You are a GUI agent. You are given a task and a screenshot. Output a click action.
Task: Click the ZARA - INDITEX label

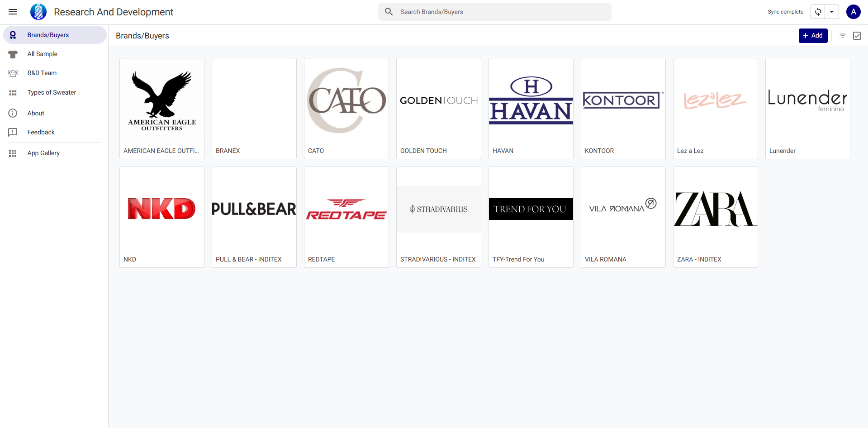(x=699, y=259)
